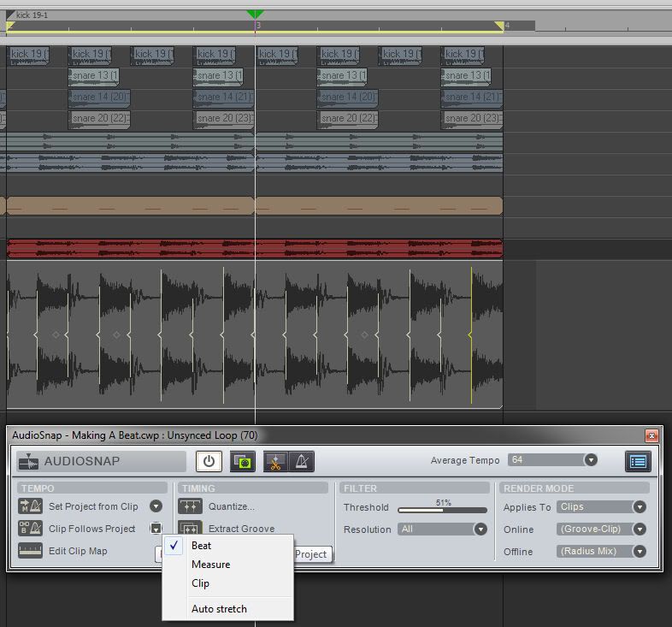
Task: Open the Average Tempo dropdown
Action: [x=590, y=460]
